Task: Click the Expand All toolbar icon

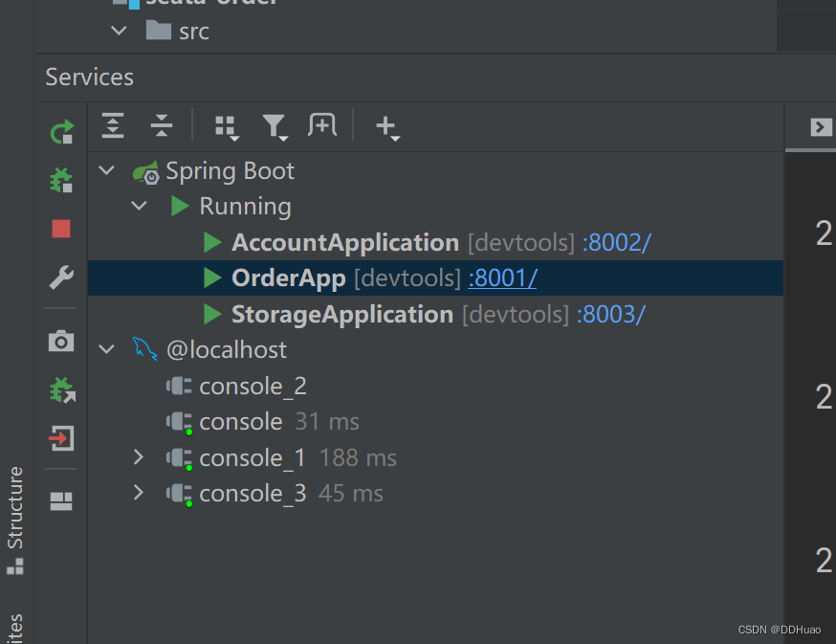Action: tap(113, 126)
